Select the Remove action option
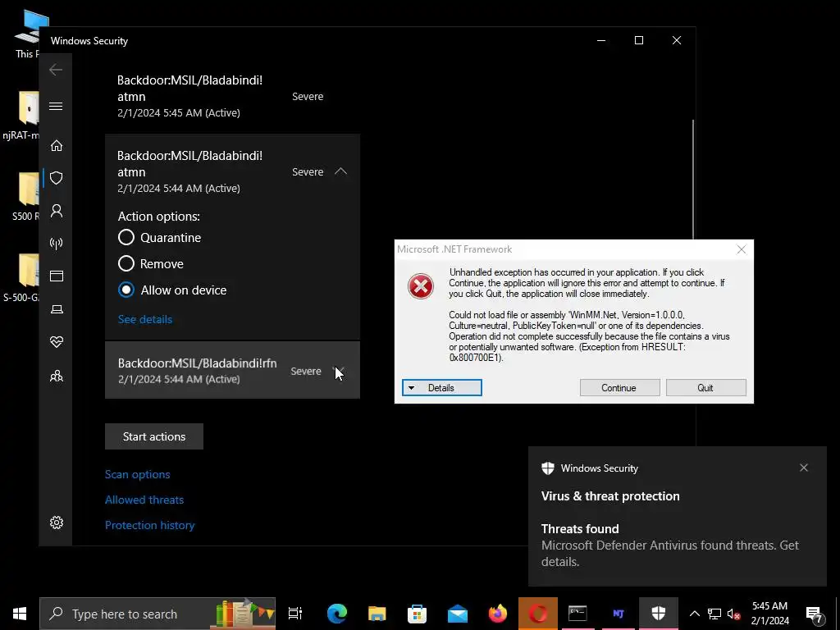Image resolution: width=840 pixels, height=630 pixels. (126, 263)
